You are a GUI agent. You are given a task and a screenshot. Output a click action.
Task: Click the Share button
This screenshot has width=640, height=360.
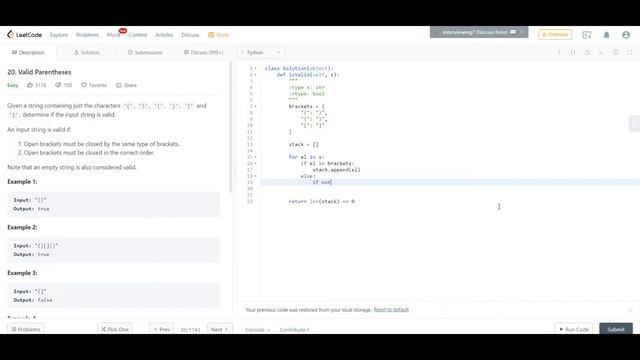(127, 85)
